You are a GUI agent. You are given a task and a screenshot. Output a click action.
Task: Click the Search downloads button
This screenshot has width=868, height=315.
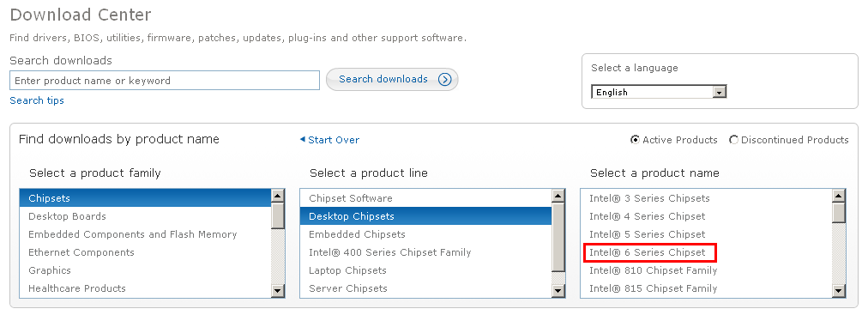392,80
